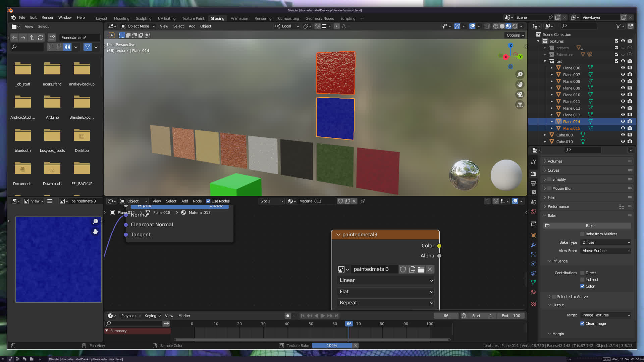The image size is (644, 362).
Task: Open the Bake Type Diffuse dropdown
Action: (x=606, y=242)
